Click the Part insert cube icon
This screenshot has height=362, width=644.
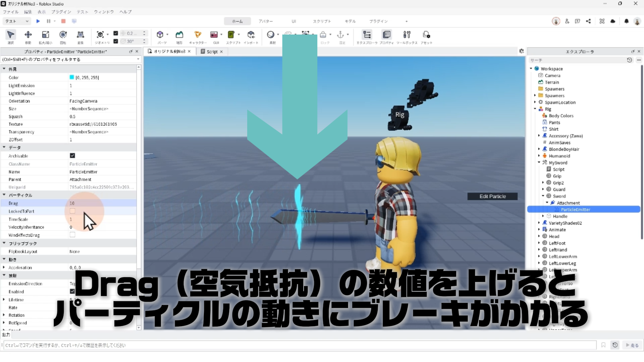pos(160,35)
